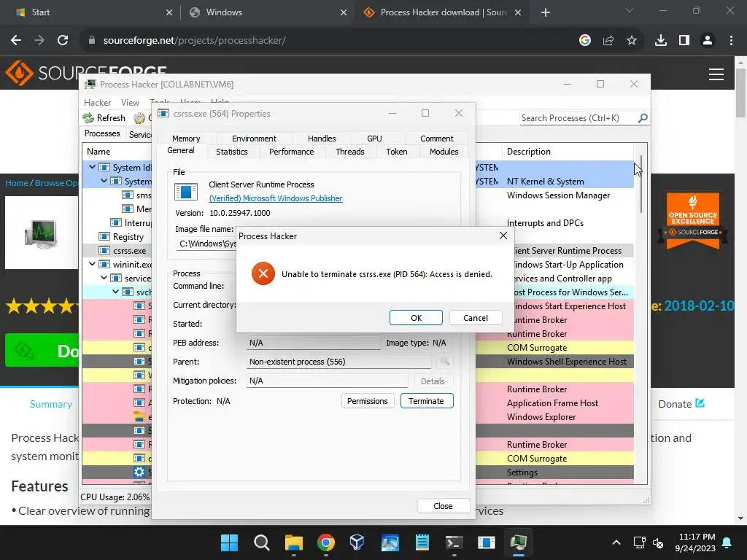This screenshot has width=747, height=560.
Task: Click the share page icon in Chrome
Action: (x=608, y=41)
